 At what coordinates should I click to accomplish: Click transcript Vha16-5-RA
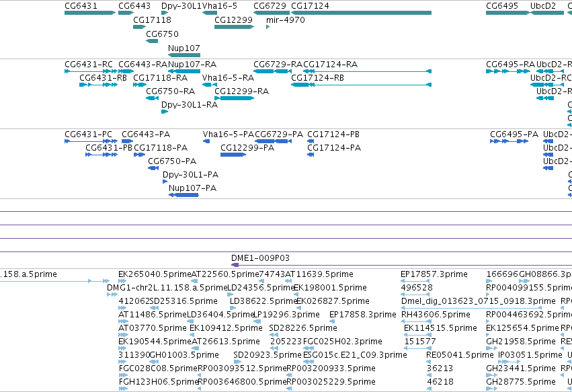click(210, 85)
